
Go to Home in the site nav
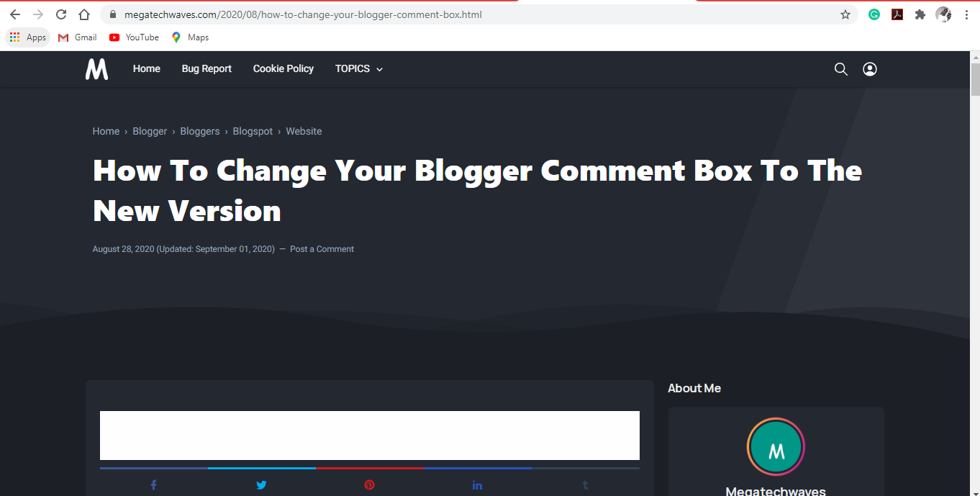pyautogui.click(x=147, y=69)
